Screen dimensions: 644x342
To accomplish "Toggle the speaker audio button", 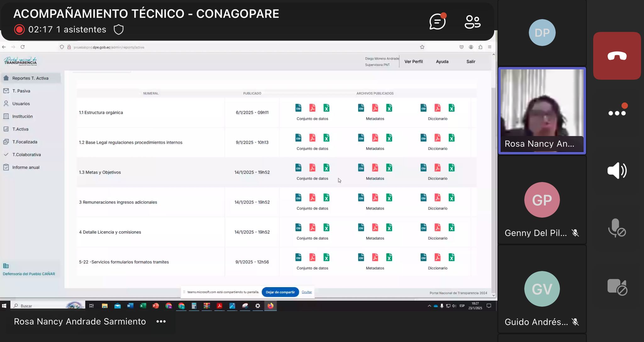I will 617,171.
